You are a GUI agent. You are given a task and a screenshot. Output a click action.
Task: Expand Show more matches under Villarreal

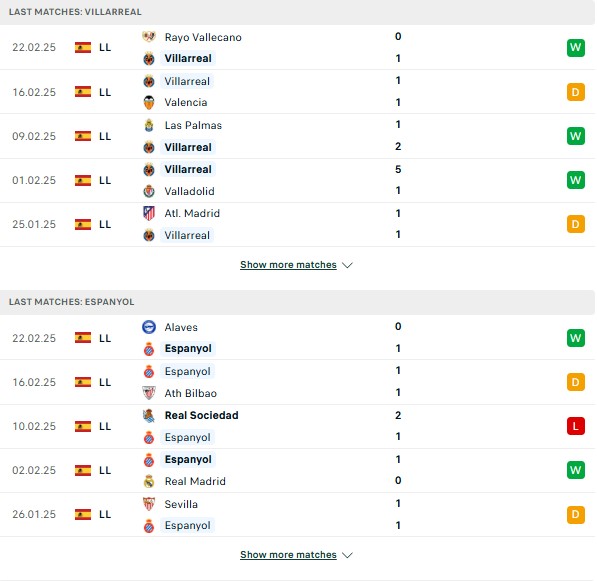pyautogui.click(x=288, y=265)
